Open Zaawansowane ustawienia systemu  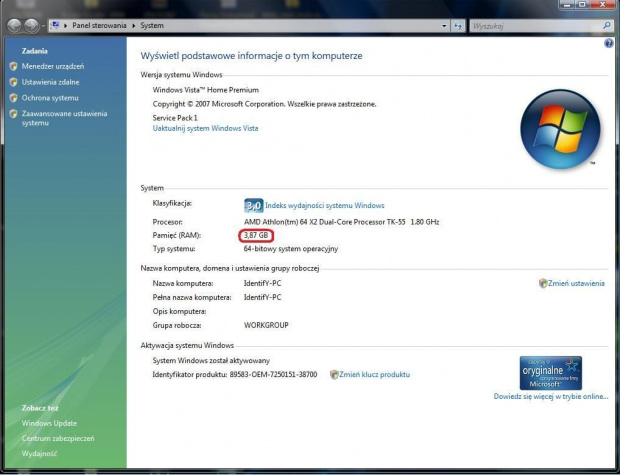click(x=64, y=118)
